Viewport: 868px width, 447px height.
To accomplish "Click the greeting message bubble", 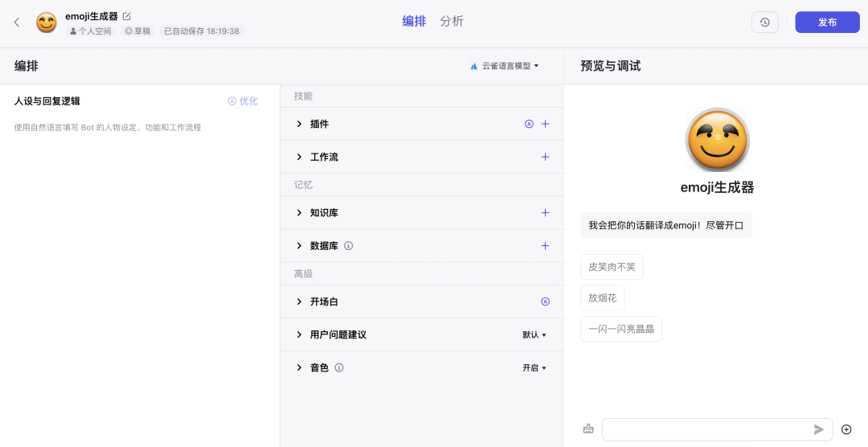I will point(666,225).
